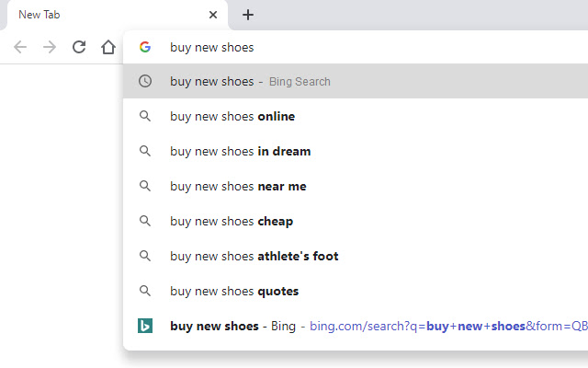Close the New Tab tab

tap(213, 15)
